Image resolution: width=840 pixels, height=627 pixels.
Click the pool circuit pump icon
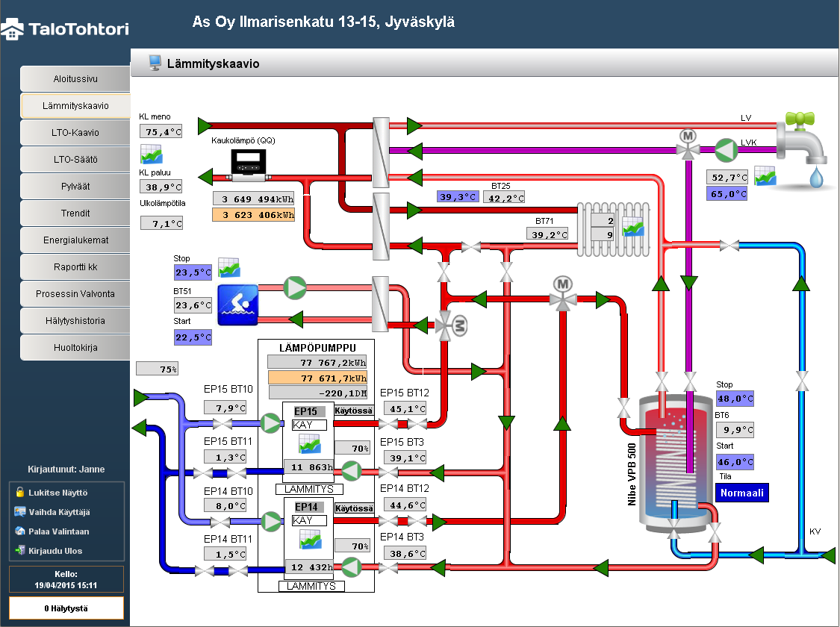[295, 287]
